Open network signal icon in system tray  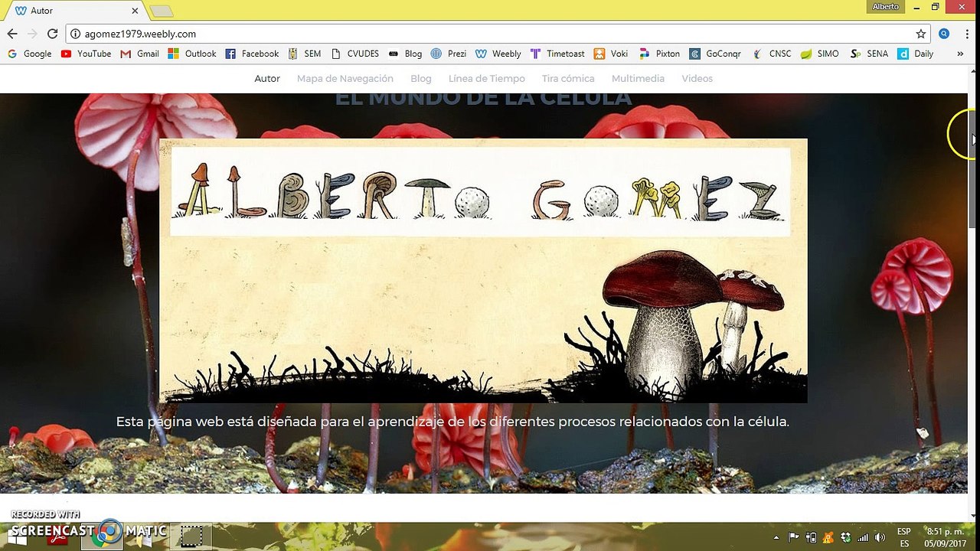point(863,537)
